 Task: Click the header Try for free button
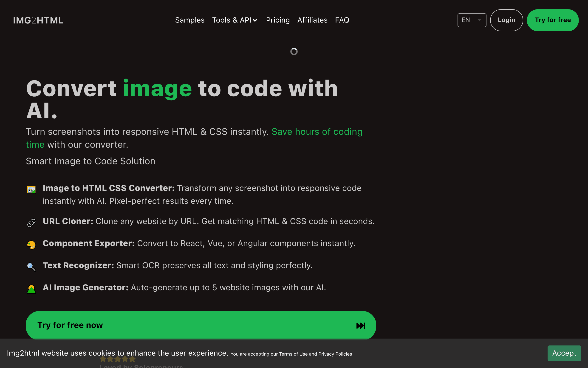point(553,20)
